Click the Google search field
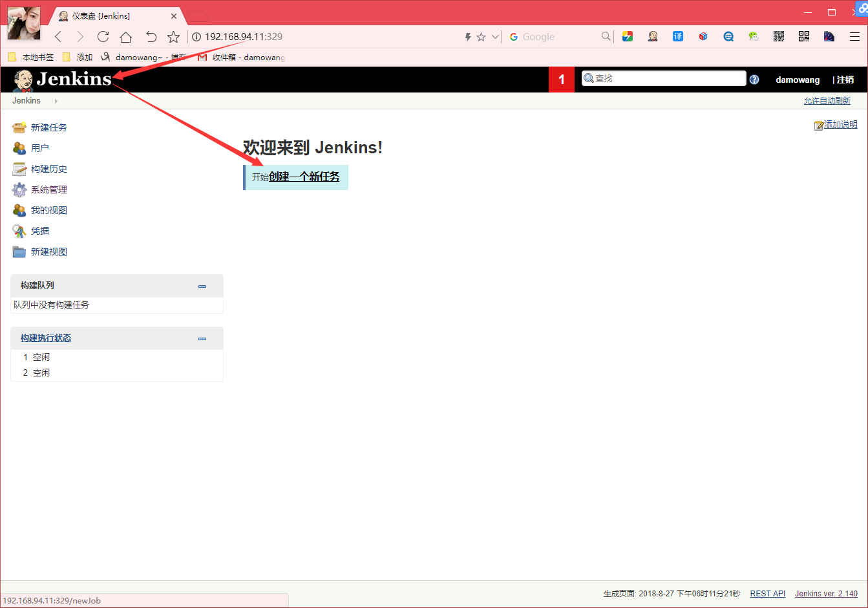This screenshot has height=608, width=868. pyautogui.click(x=559, y=37)
